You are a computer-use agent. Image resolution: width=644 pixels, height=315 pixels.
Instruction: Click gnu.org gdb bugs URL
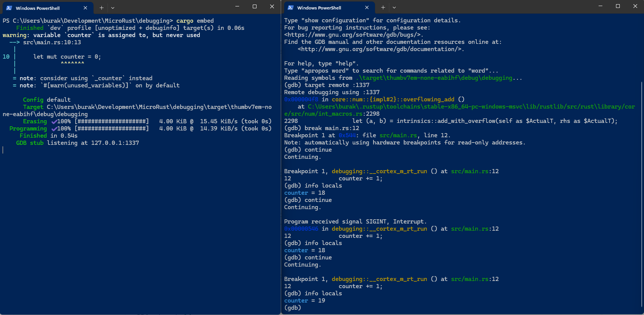pyautogui.click(x=354, y=35)
